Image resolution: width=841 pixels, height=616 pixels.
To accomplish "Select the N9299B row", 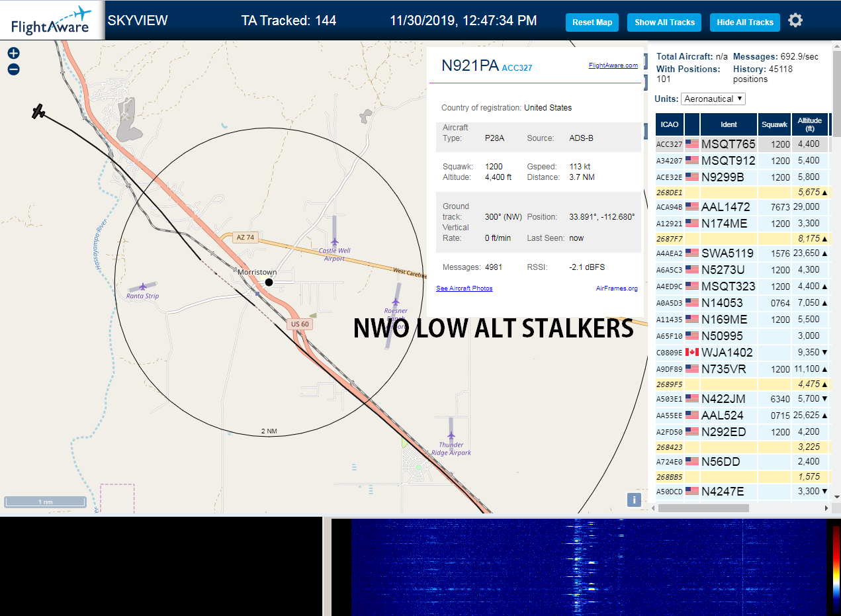I will pos(743,177).
